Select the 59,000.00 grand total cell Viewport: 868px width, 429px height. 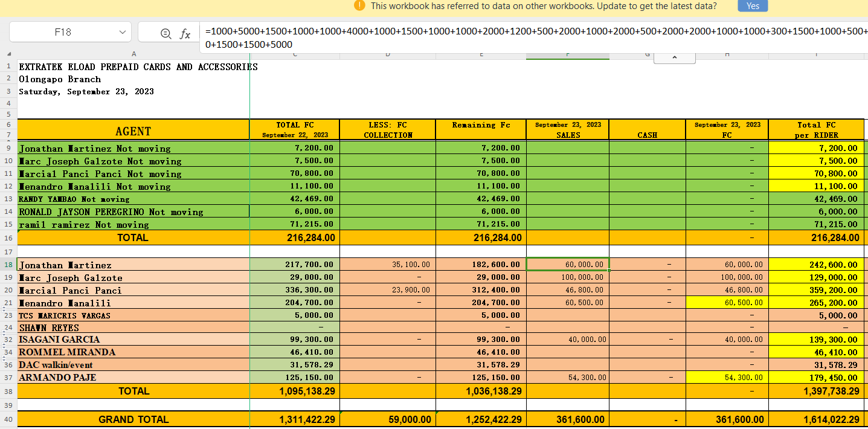click(x=387, y=419)
